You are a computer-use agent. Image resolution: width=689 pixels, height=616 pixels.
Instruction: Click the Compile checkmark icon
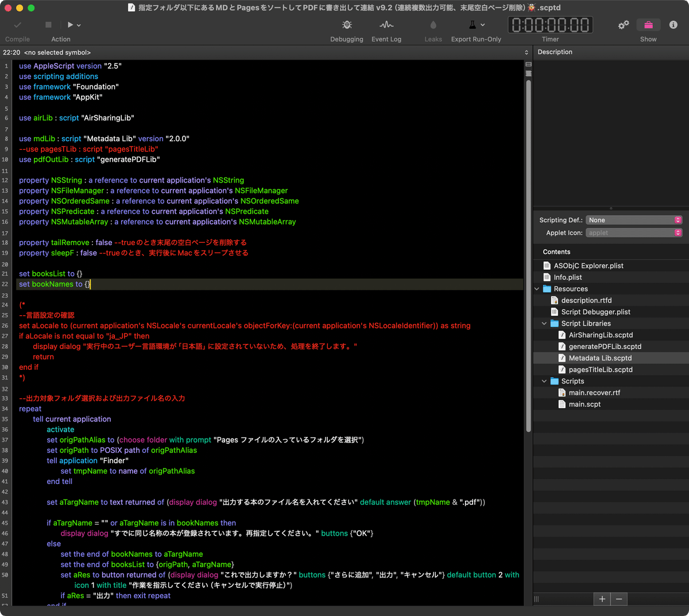[17, 25]
